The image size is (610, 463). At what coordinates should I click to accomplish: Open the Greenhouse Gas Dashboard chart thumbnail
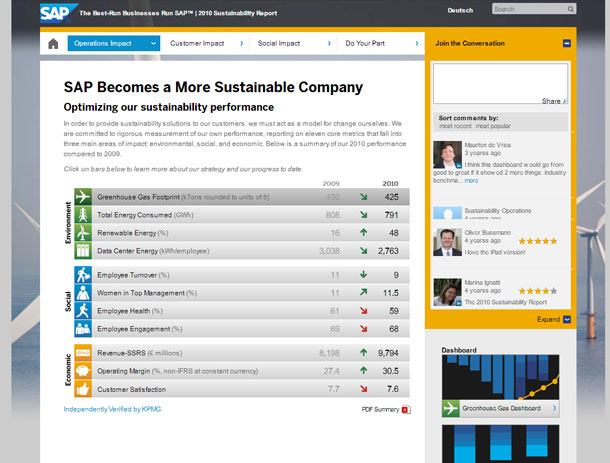point(501,377)
